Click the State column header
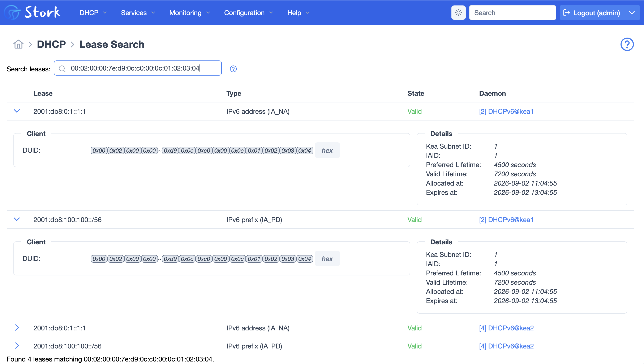This screenshot has height=364, width=644. tap(416, 93)
